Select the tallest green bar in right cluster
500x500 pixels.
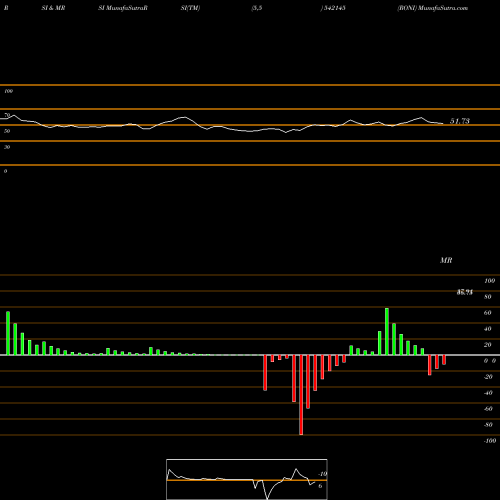(387, 332)
